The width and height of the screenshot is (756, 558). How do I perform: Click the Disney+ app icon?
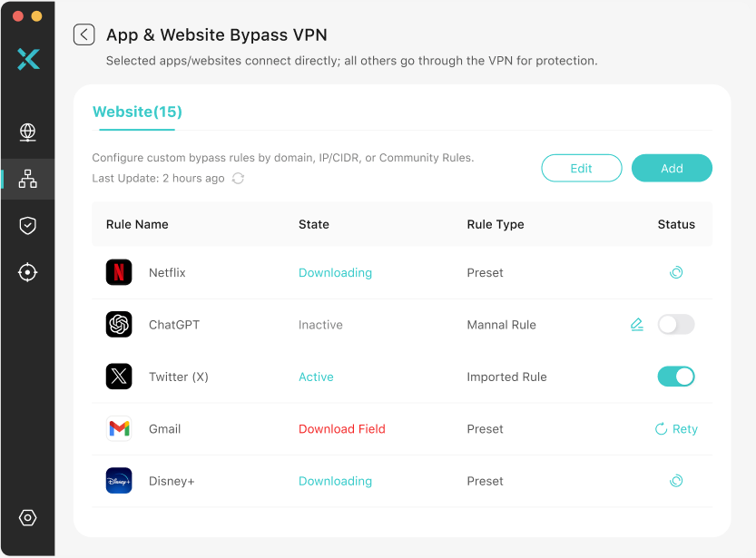pyautogui.click(x=119, y=481)
